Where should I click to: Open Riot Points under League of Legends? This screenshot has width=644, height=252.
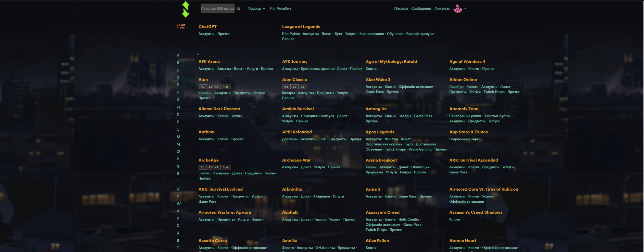[291, 34]
